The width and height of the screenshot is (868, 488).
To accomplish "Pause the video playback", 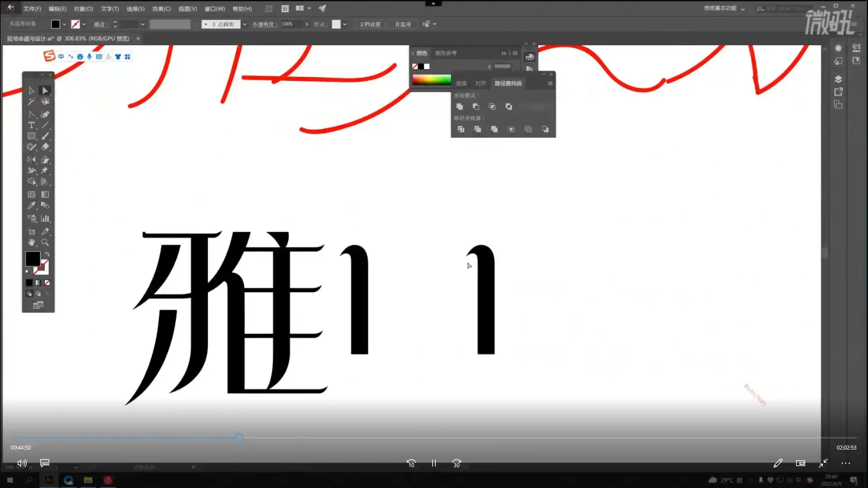I will tap(433, 463).
